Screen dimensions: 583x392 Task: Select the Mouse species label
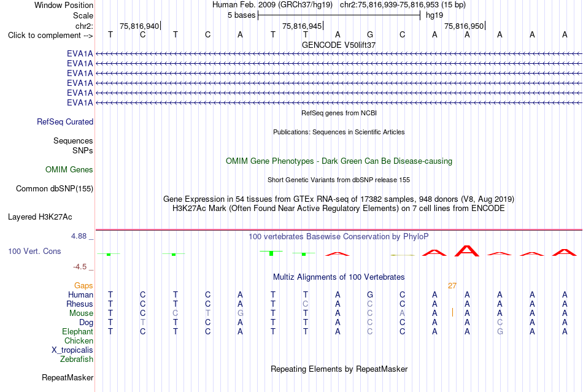click(81, 313)
